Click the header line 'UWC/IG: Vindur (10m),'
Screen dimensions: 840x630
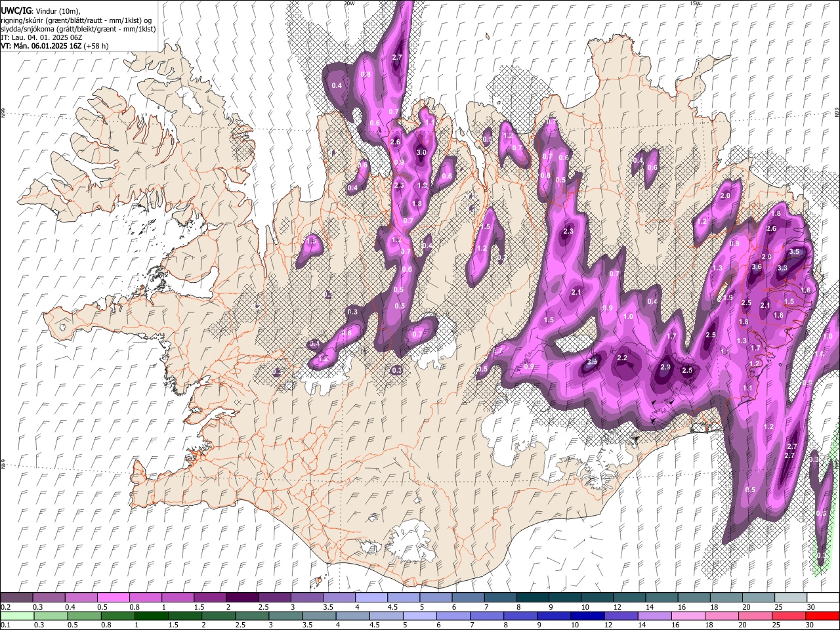point(41,10)
